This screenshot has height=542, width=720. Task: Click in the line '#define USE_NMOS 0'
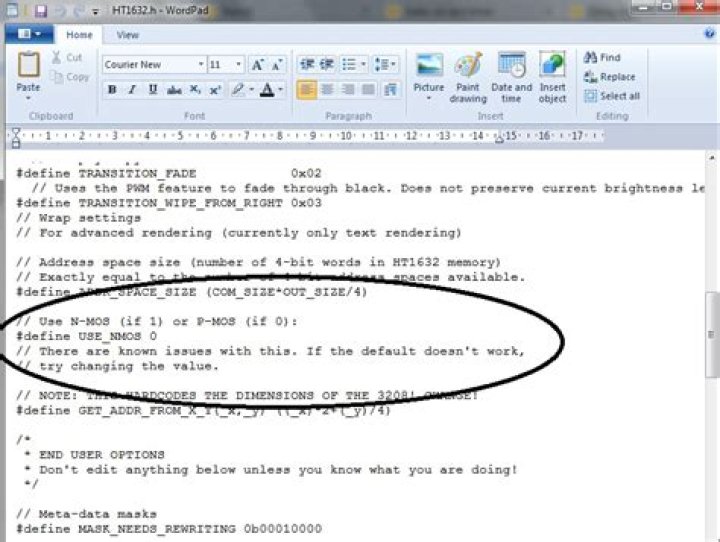pos(86,336)
